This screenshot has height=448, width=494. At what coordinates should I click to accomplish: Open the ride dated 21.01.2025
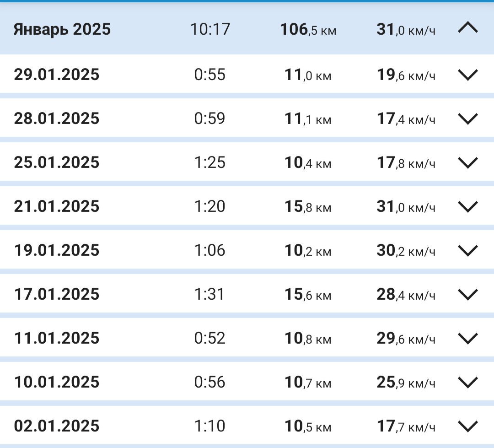[x=57, y=206]
